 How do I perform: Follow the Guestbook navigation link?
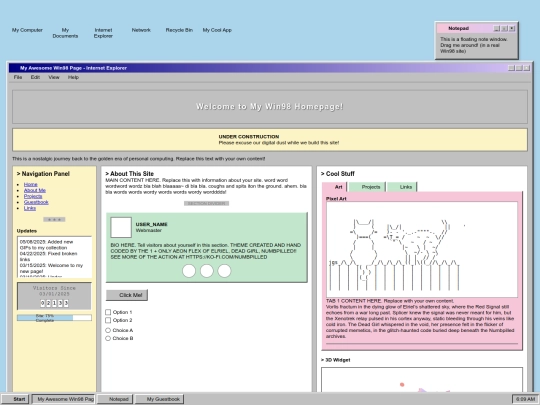[36, 202]
